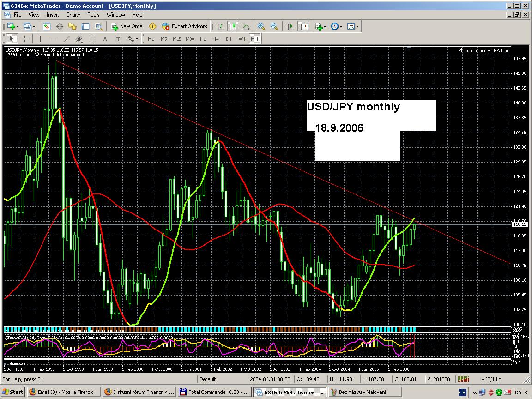Select the Horizontal Line drawing tool
The image size is (532, 399).
[x=54, y=39]
